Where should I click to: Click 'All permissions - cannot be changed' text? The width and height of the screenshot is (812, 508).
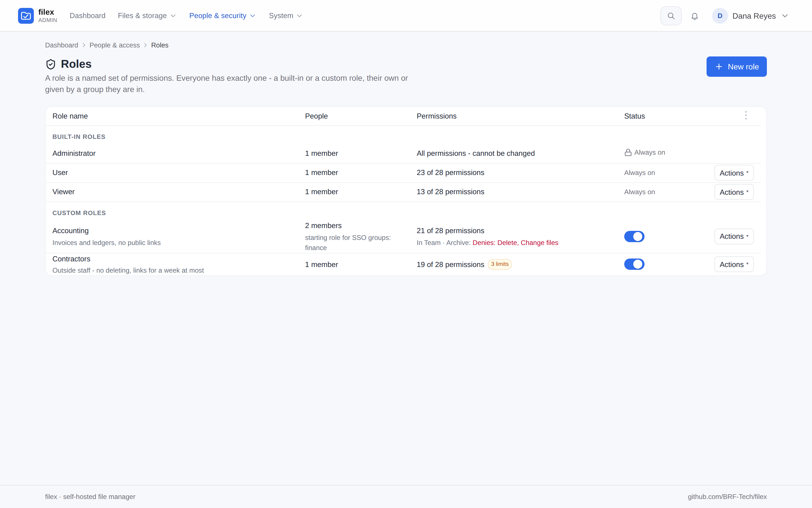476,153
